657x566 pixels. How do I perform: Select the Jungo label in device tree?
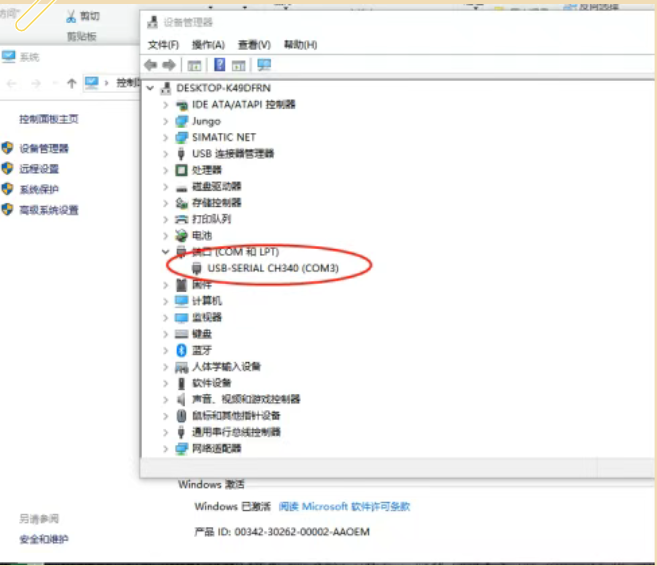(206, 121)
